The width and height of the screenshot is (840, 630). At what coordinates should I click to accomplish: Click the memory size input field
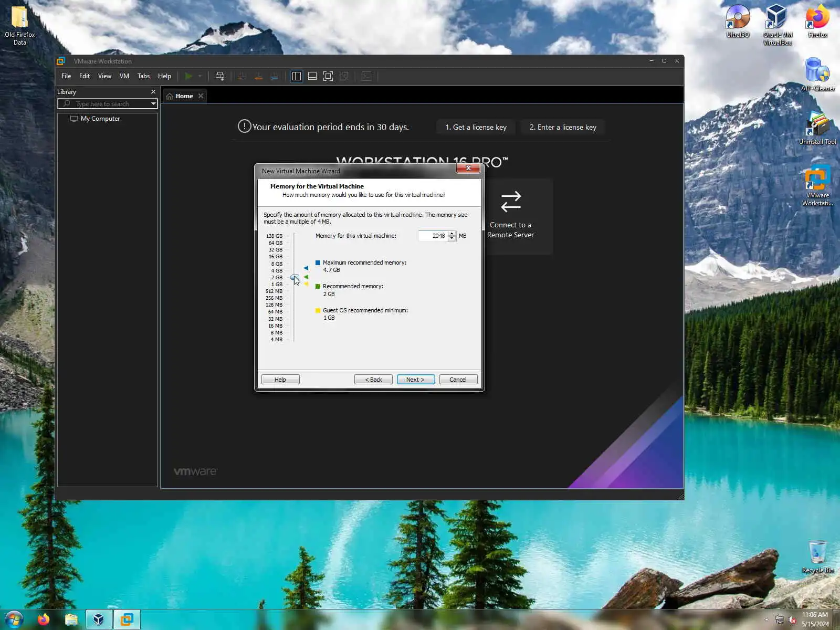[433, 236]
